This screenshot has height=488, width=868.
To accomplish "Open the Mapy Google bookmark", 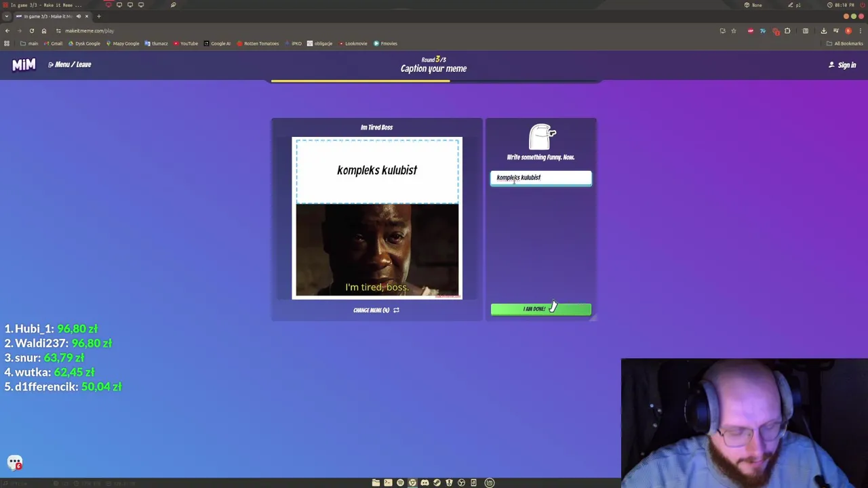I will [x=123, y=43].
